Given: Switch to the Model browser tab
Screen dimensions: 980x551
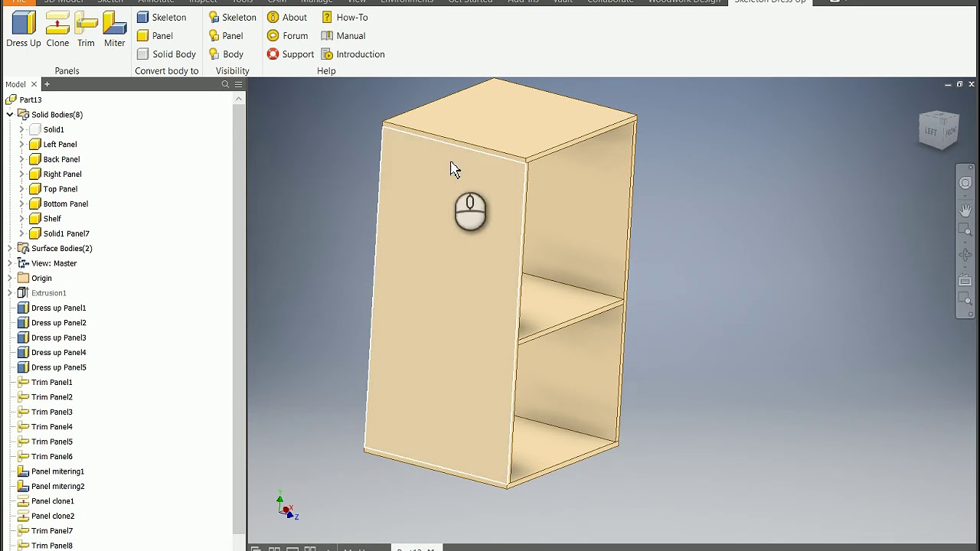Looking at the screenshot, I should (x=15, y=84).
